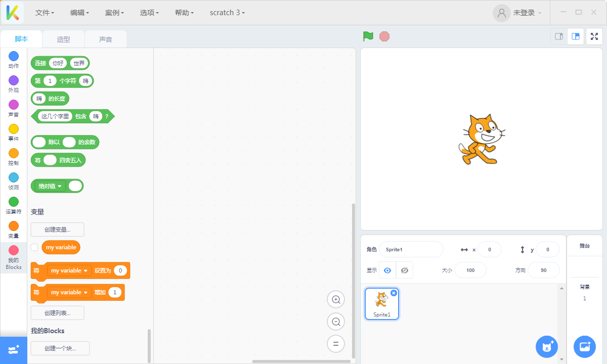
Task: Select the 运算符 operators category circle
Action: (x=14, y=202)
